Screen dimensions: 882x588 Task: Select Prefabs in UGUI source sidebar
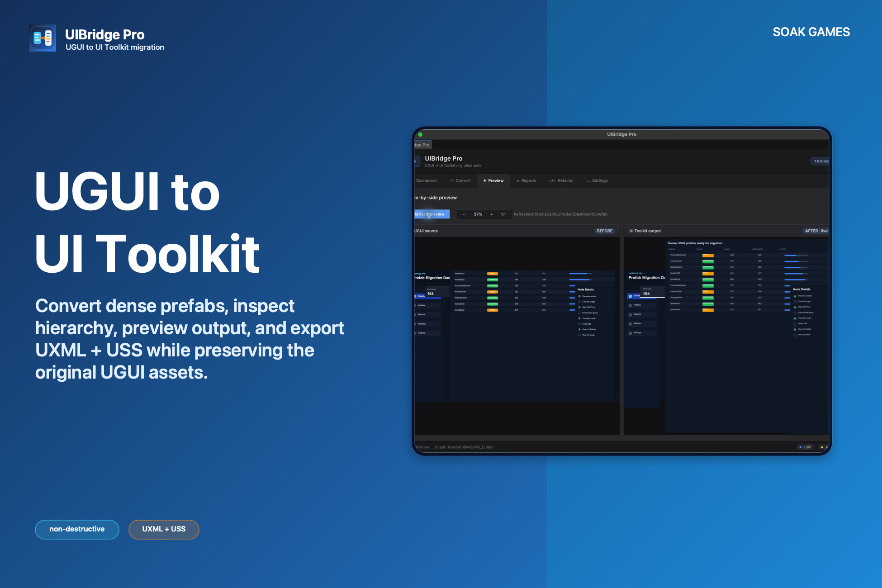(427, 305)
